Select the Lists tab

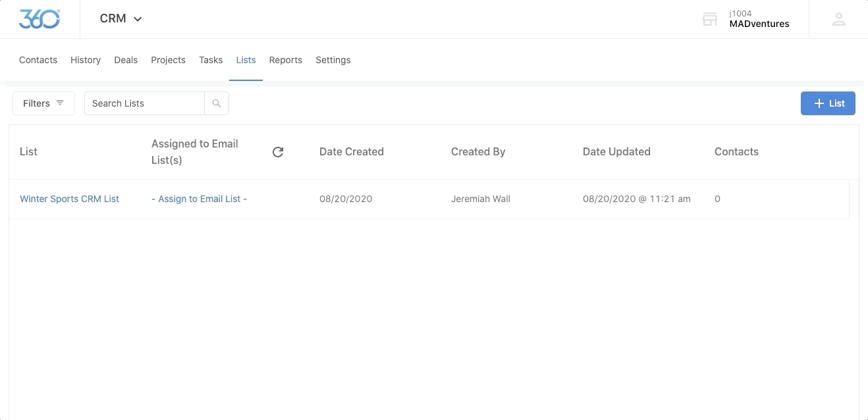(x=246, y=60)
